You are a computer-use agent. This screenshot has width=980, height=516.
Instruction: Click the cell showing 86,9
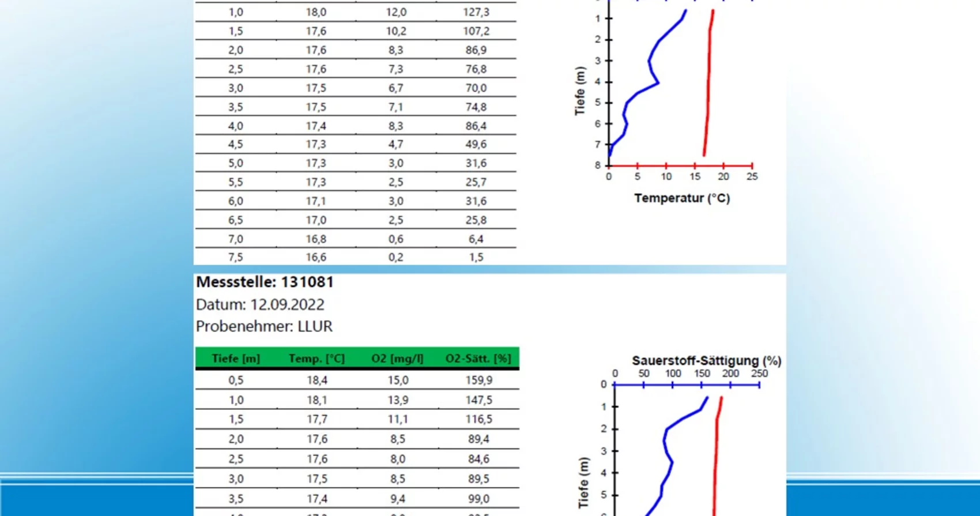coord(476,50)
